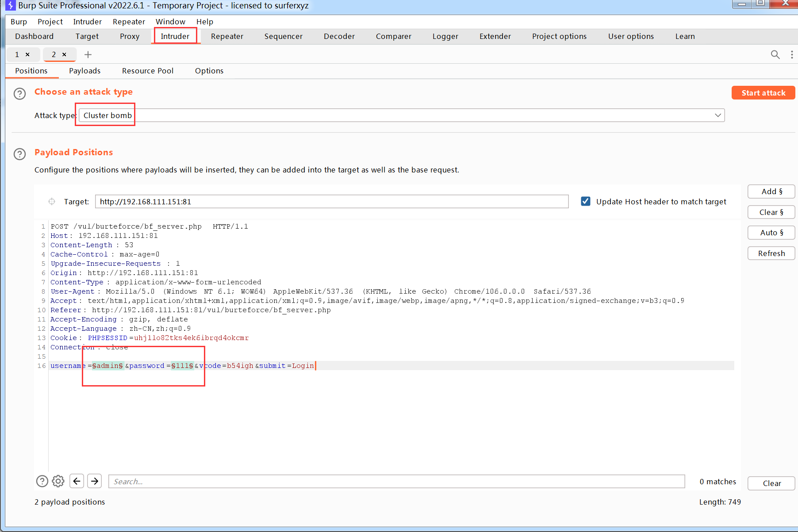Click in the Target URL field
Viewport: 798px width, 532px height.
(x=332, y=202)
